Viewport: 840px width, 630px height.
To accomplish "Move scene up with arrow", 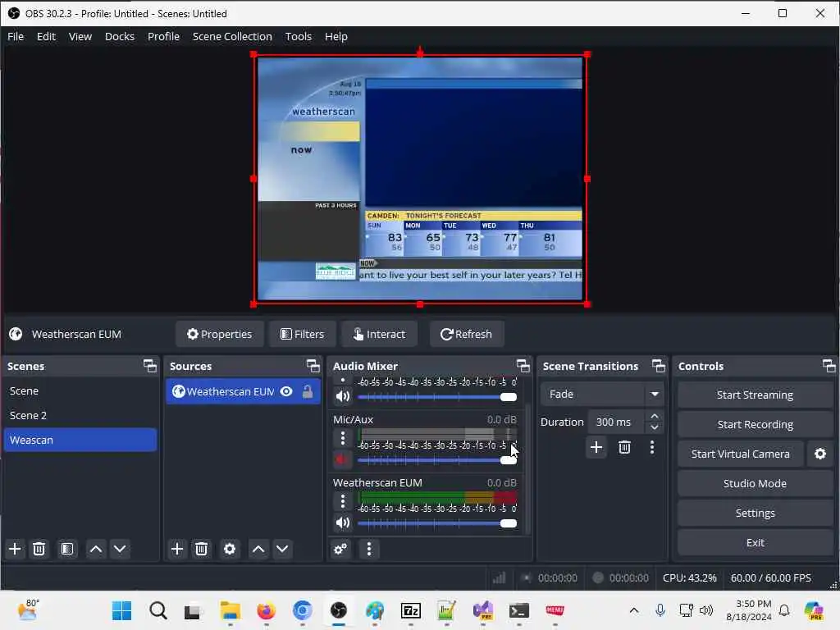I will 96,549.
